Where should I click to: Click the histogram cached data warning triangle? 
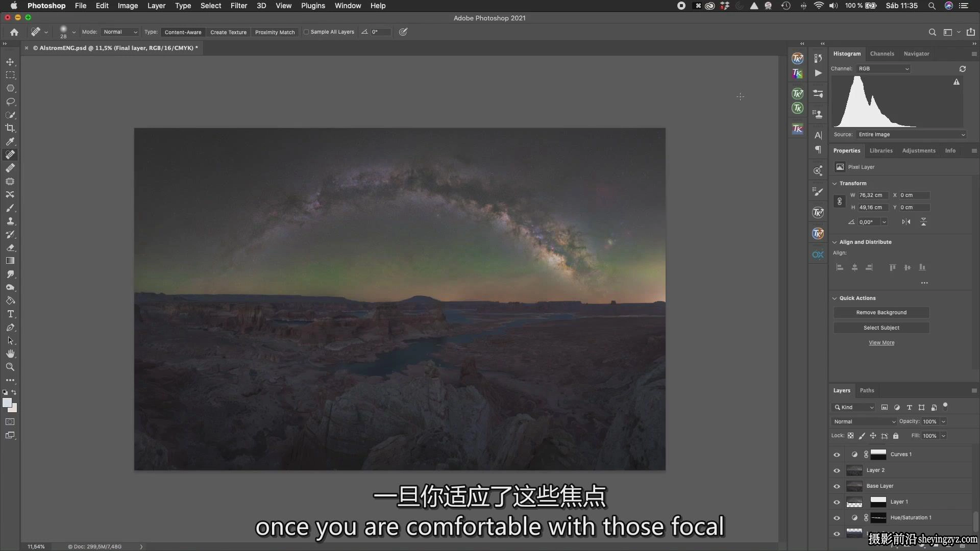click(x=957, y=82)
